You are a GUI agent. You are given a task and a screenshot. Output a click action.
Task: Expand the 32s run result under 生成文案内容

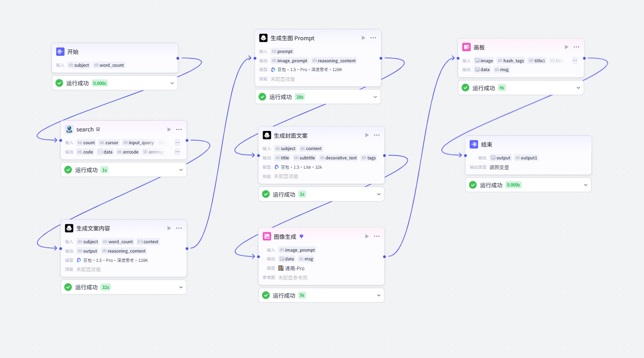(181, 287)
